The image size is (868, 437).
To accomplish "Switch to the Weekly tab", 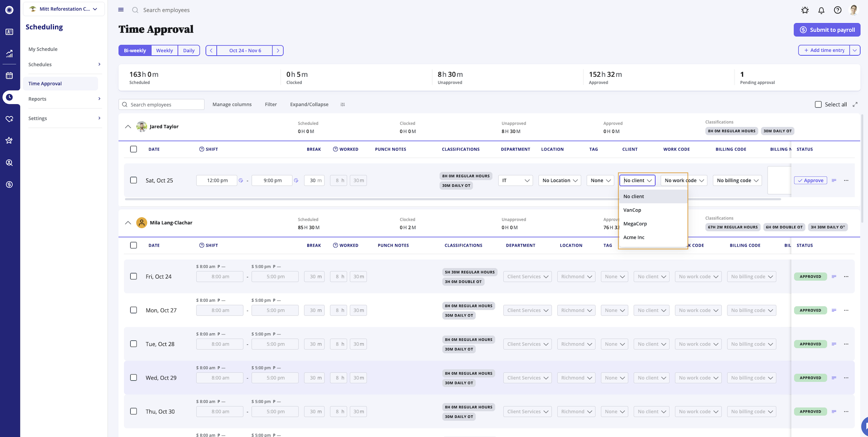I will [x=164, y=51].
